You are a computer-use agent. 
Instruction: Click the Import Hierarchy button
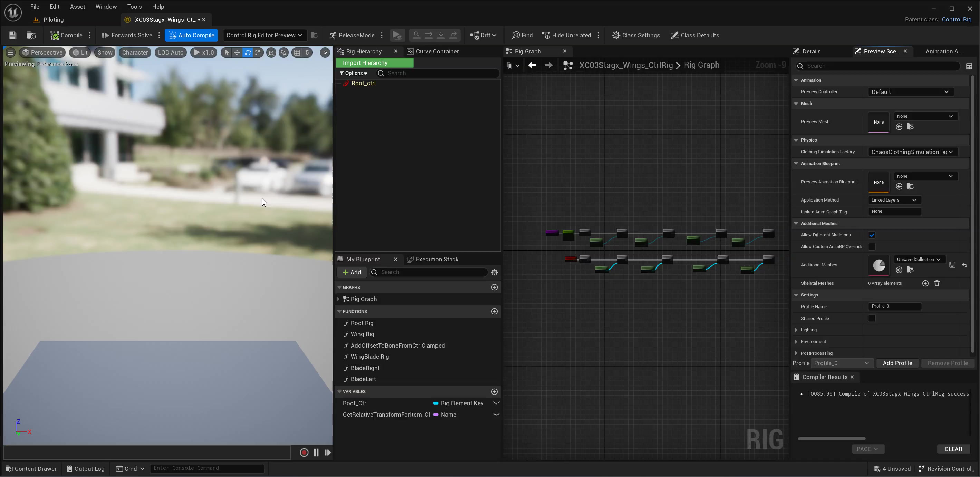click(375, 63)
